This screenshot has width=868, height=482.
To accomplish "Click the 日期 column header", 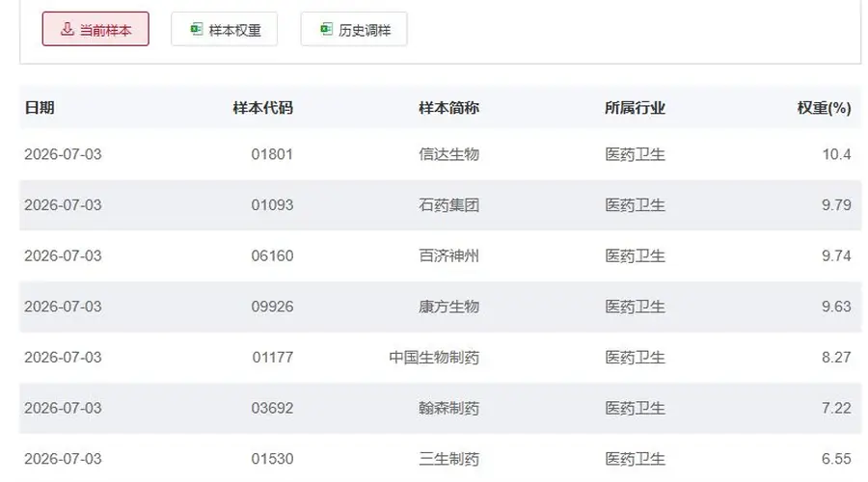I will [x=40, y=107].
